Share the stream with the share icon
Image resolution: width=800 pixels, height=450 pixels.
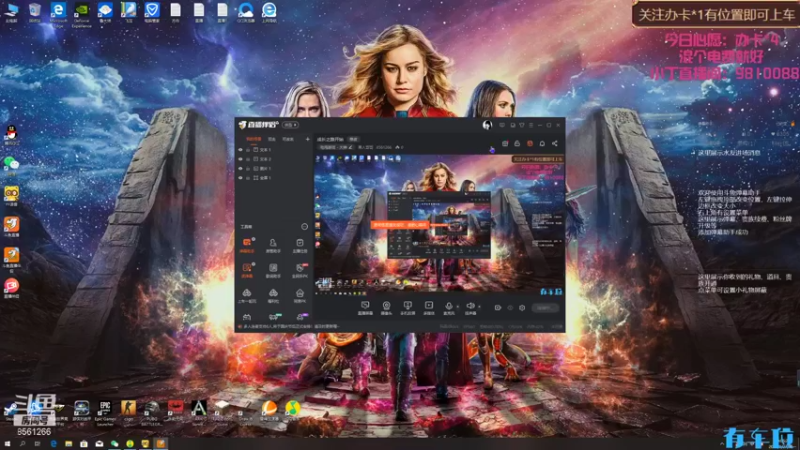555,144
